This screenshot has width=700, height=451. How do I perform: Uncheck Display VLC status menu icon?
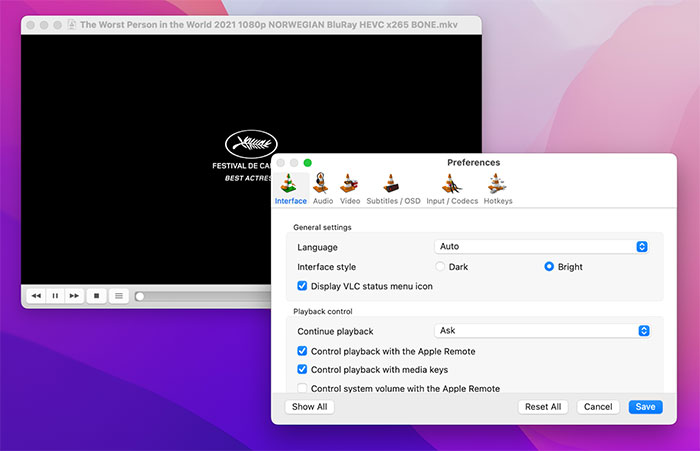coord(303,286)
